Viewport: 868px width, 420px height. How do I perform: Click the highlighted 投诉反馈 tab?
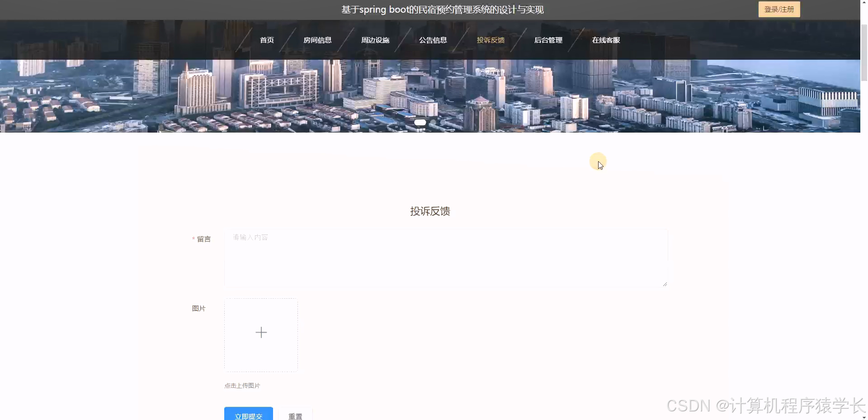491,40
